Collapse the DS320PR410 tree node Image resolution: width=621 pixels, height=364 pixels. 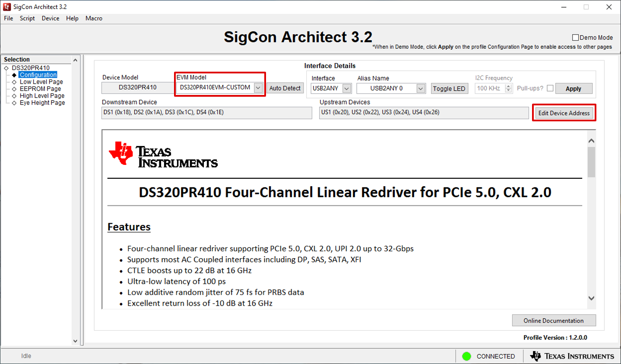6,68
